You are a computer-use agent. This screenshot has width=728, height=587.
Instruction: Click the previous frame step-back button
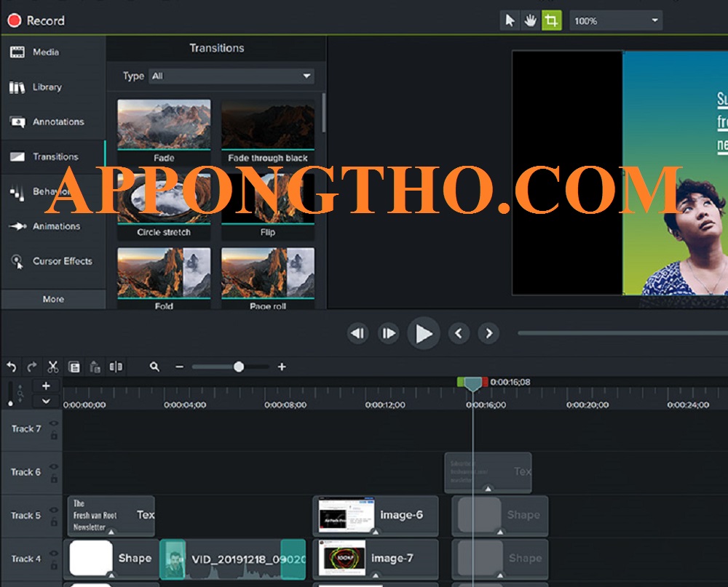[x=357, y=333]
